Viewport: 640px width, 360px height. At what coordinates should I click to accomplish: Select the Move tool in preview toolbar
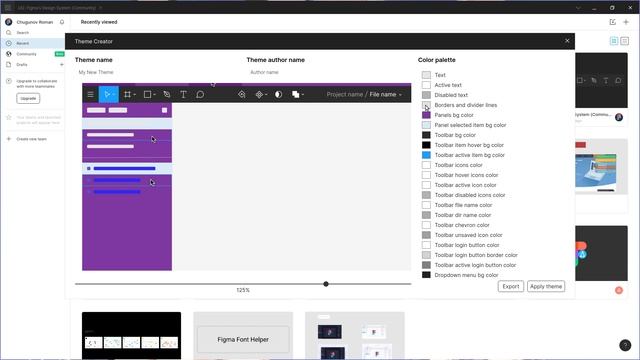click(107, 95)
